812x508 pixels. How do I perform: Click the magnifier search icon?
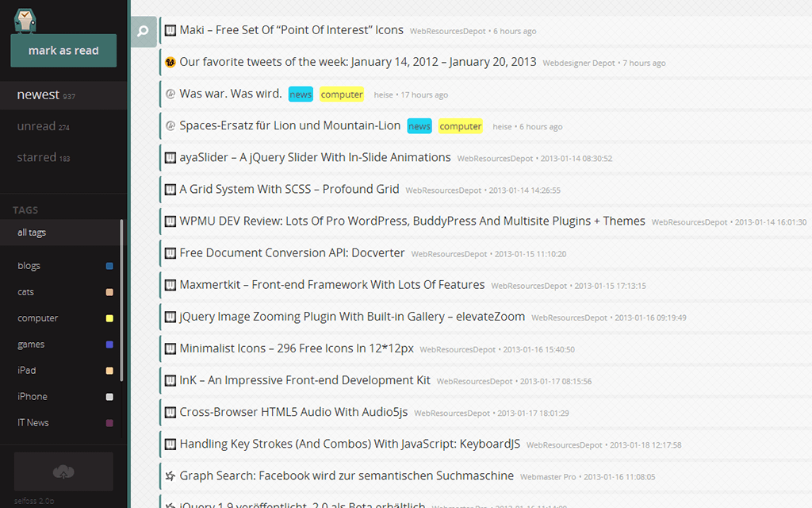click(x=143, y=32)
